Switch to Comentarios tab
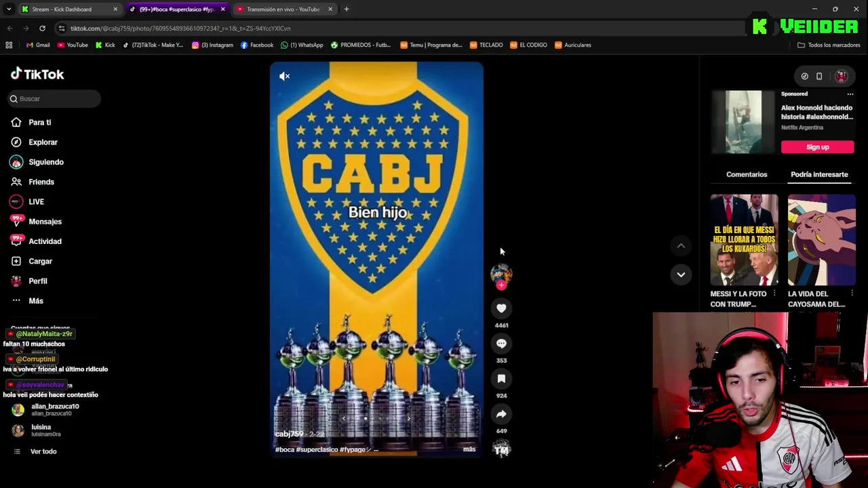The image size is (868, 488). pyautogui.click(x=747, y=175)
